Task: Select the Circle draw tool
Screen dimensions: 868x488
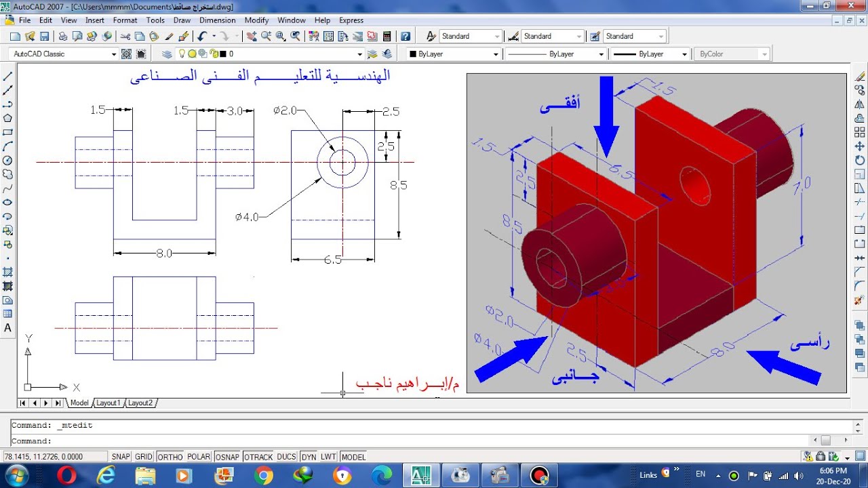Action: [8, 160]
